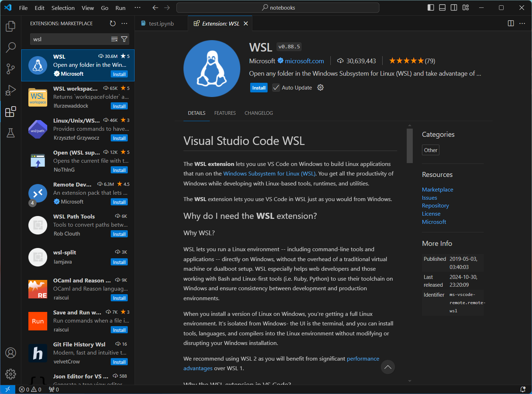Toggle the Auto Update checkbox
This screenshot has height=394, width=532.
276,88
